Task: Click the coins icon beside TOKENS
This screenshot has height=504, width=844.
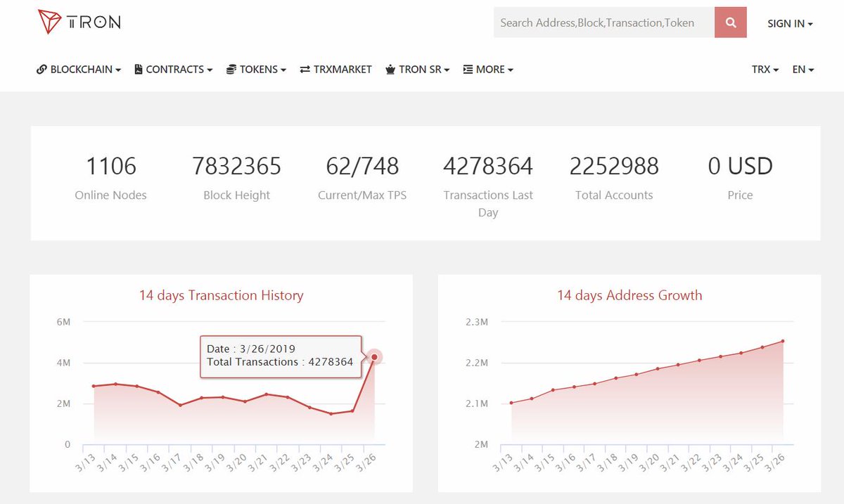Action: pyautogui.click(x=231, y=70)
